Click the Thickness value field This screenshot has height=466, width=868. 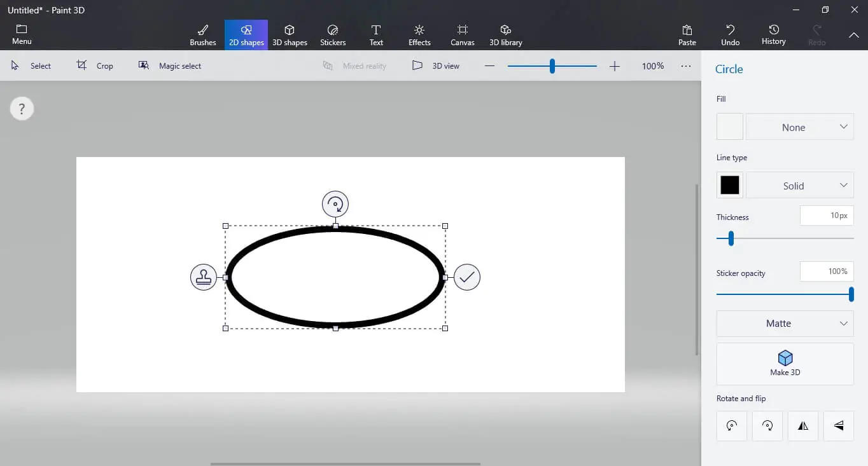pos(827,216)
